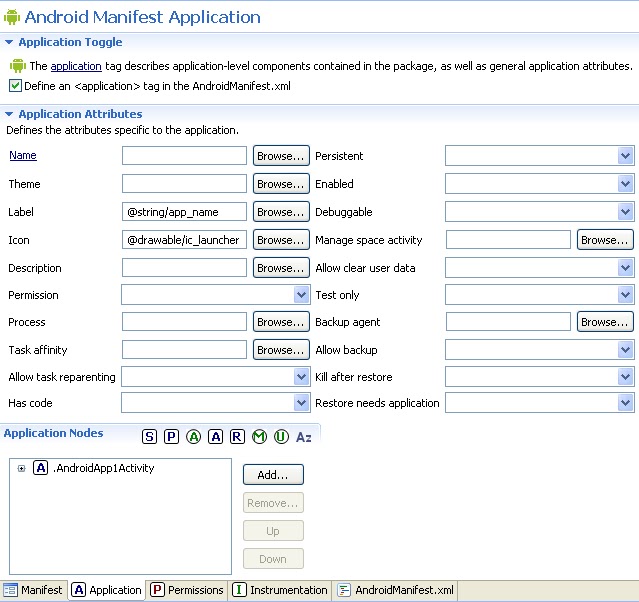Filter nodes by Uses Library (U) icon
639x602 pixels.
281,437
